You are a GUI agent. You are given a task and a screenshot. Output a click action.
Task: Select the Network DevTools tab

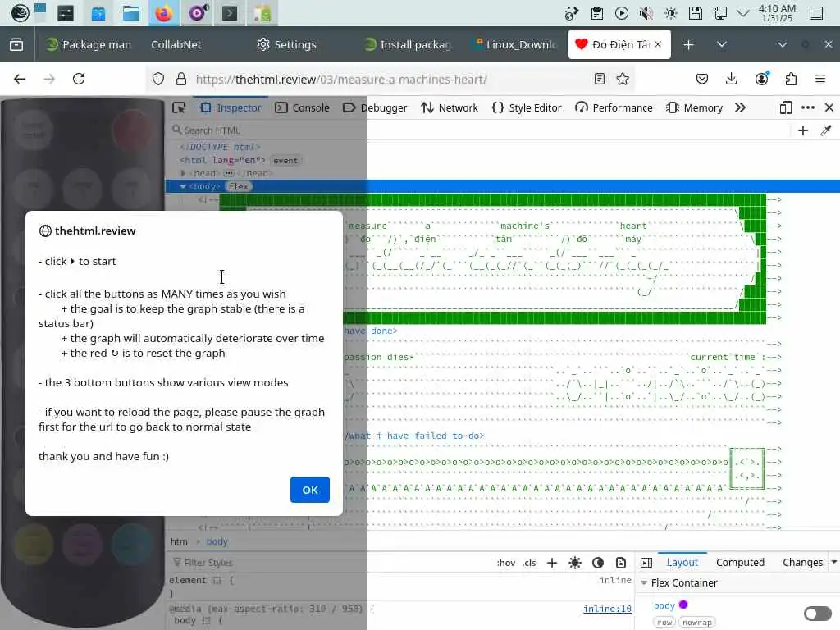pyautogui.click(x=450, y=107)
